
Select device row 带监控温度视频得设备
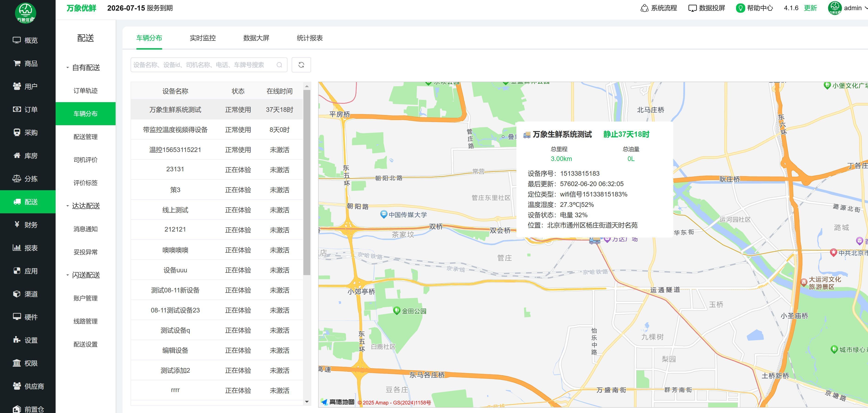coord(217,130)
